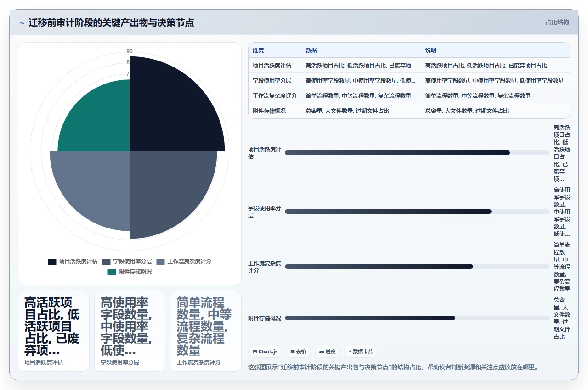Click the 数据 column header
Screen dimensions: 588x390
[x=311, y=50]
